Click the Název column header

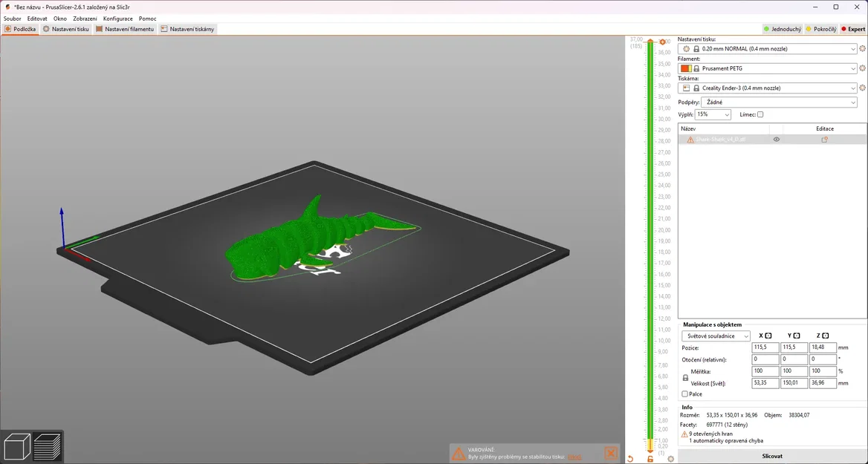[723, 128]
